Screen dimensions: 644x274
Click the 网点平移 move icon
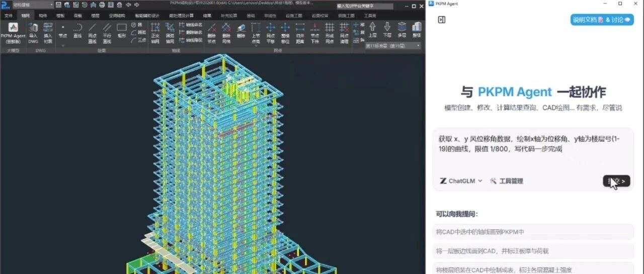[271, 33]
